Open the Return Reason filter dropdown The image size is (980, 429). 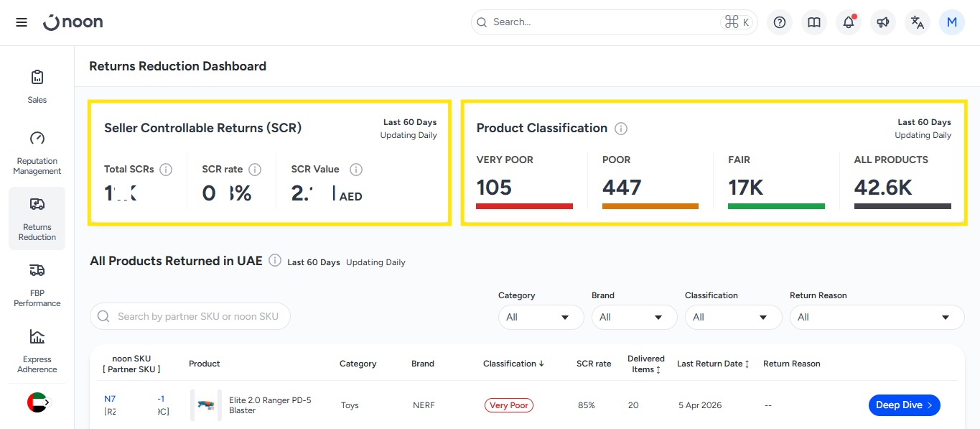coord(876,317)
